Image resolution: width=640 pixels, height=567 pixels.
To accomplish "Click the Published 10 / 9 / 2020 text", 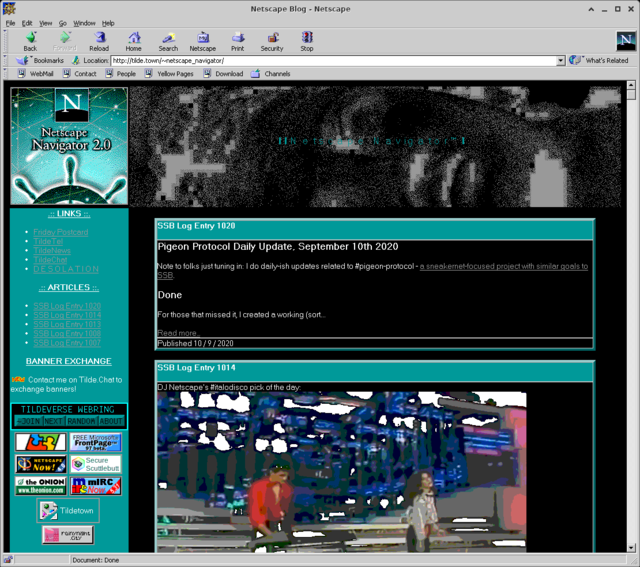I will [x=196, y=343].
